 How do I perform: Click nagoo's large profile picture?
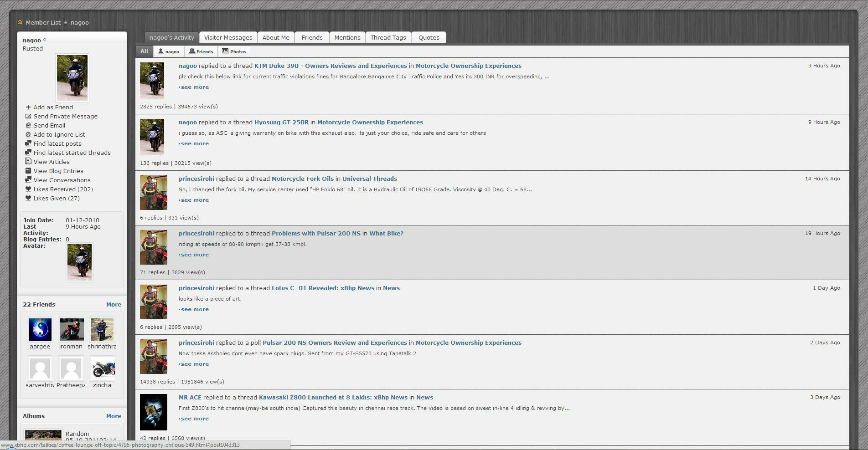pyautogui.click(x=72, y=78)
